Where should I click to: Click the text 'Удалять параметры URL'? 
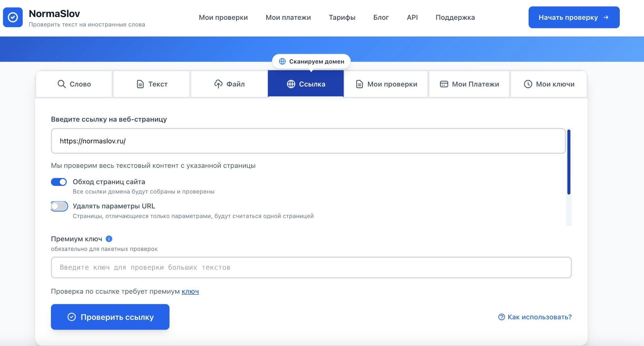pos(114,206)
